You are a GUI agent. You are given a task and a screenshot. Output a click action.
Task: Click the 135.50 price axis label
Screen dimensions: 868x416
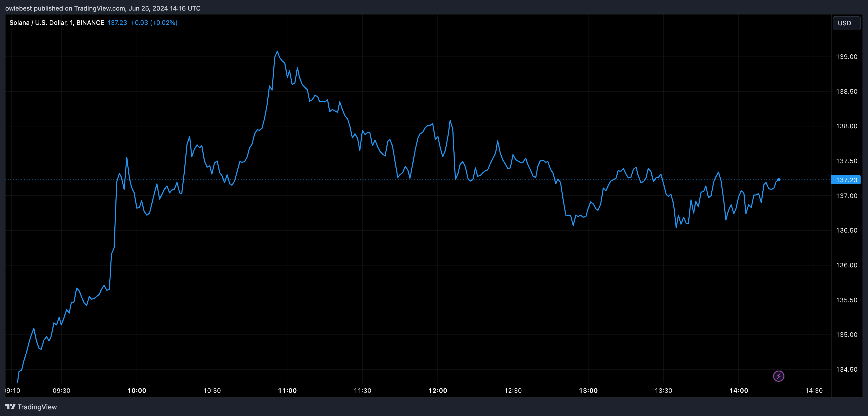click(846, 300)
